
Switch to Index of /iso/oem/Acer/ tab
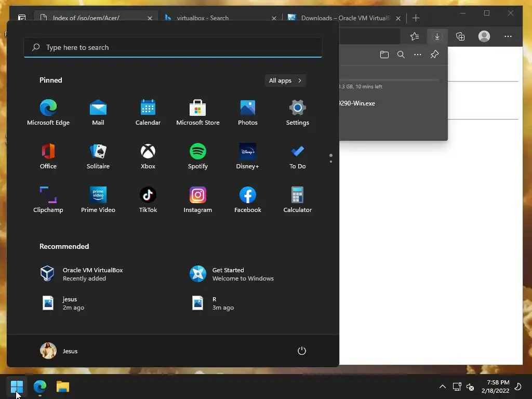click(86, 18)
